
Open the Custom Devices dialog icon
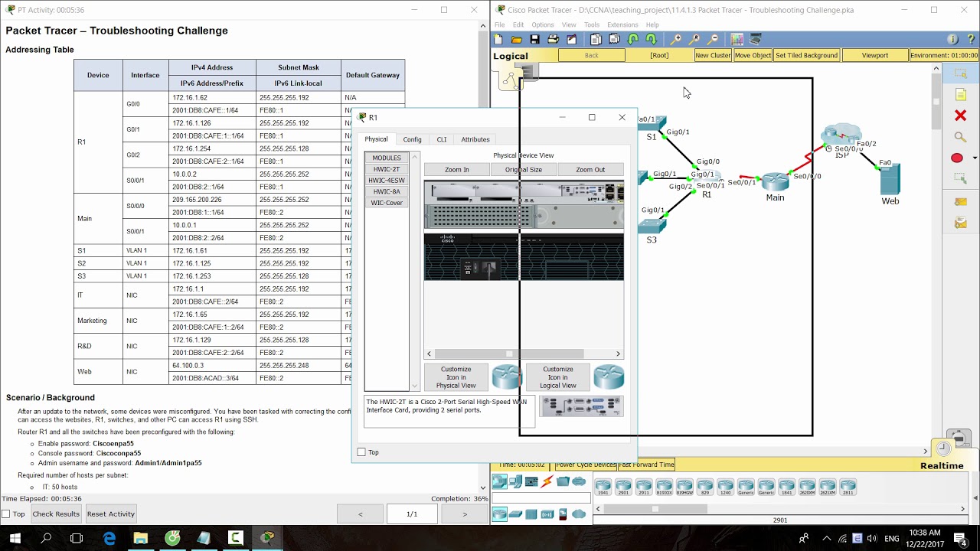click(755, 39)
